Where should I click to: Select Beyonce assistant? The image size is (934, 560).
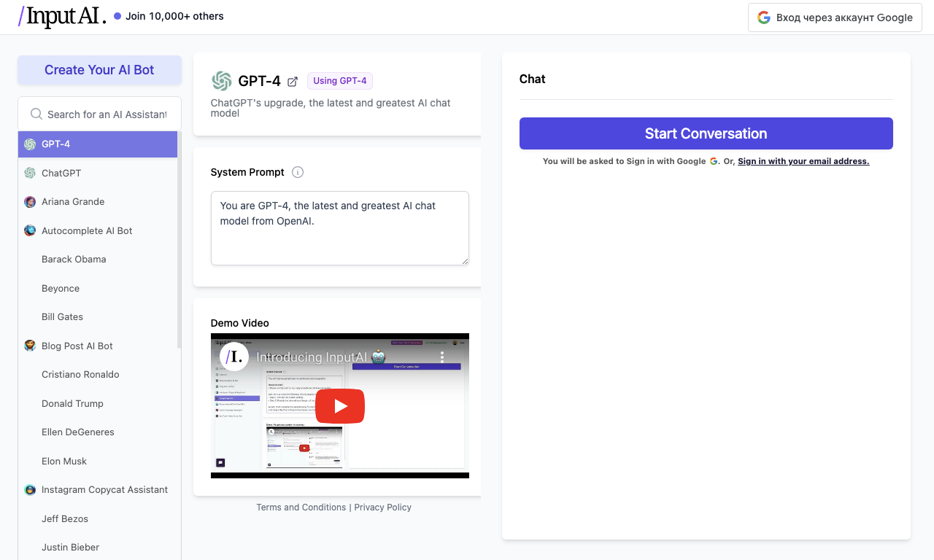(x=98, y=289)
